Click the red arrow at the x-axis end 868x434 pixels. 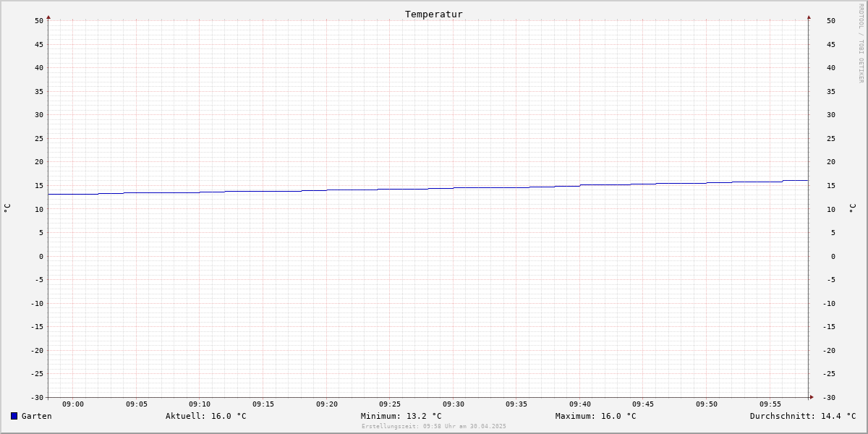tap(812, 397)
